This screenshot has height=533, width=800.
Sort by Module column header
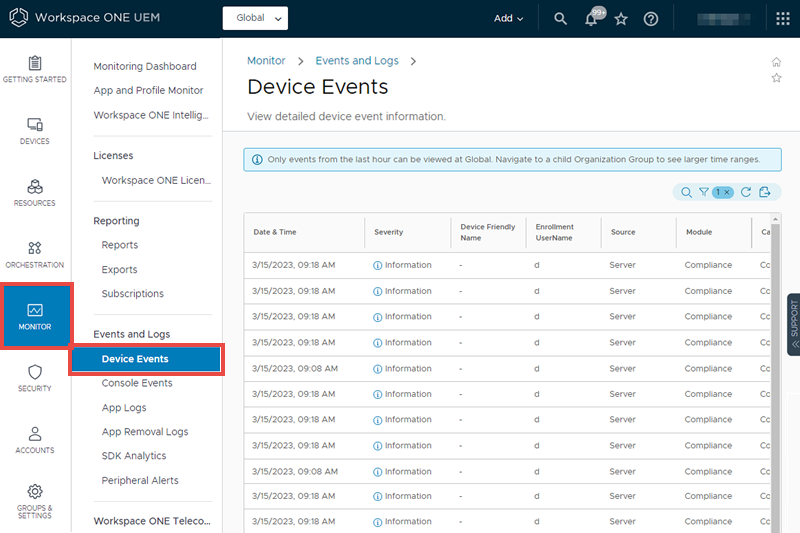[x=699, y=232]
